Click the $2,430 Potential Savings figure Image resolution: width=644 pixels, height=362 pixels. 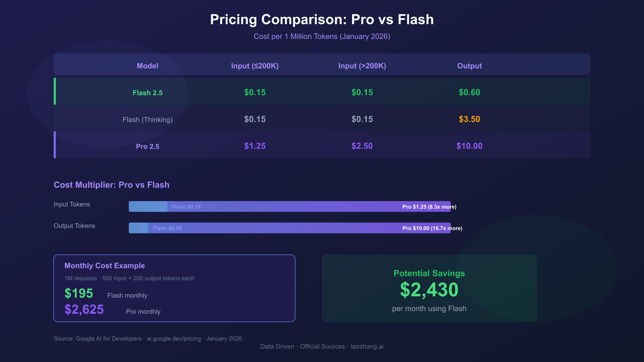pyautogui.click(x=429, y=290)
